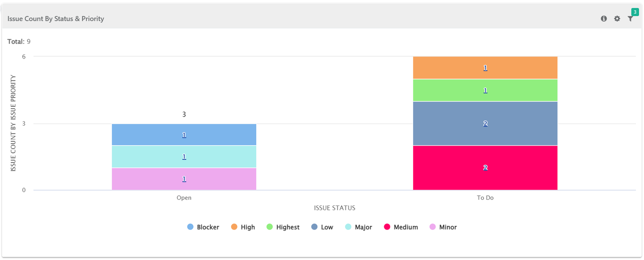The height and width of the screenshot is (260, 644).
Task: Click the green filter count badge
Action: tap(635, 11)
